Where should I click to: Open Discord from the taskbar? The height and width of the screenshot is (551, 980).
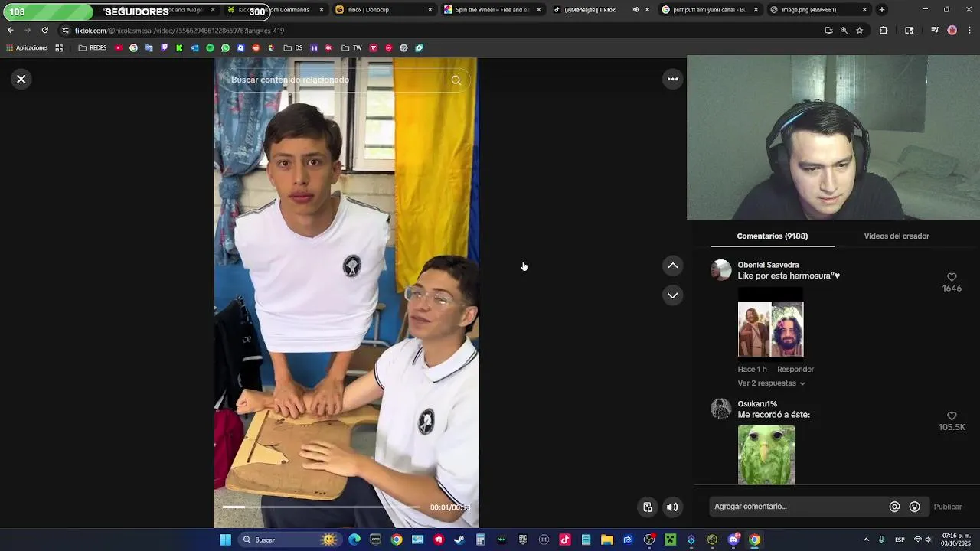tap(733, 540)
